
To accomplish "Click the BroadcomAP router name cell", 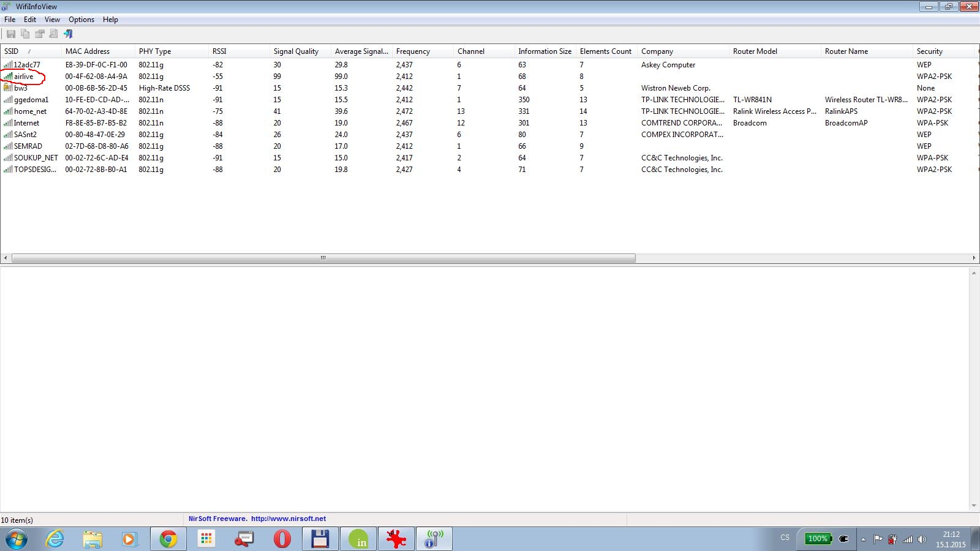I will [x=846, y=123].
